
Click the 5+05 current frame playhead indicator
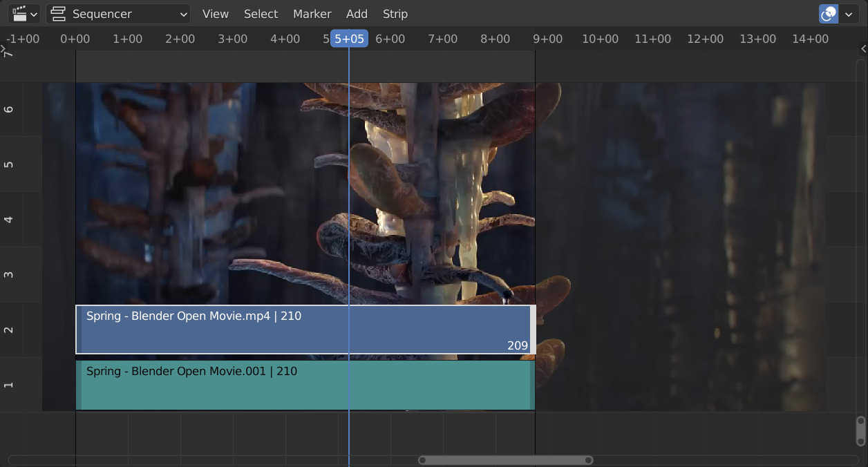[x=349, y=39]
